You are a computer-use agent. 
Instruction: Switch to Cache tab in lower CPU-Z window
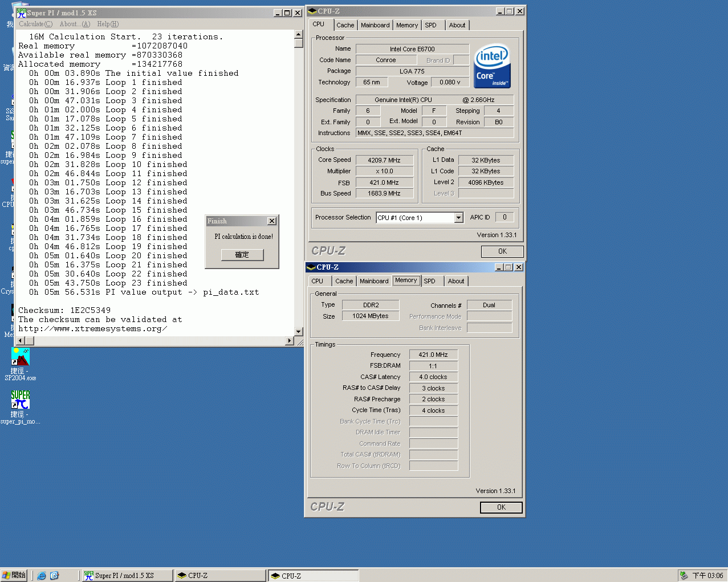pyautogui.click(x=344, y=281)
